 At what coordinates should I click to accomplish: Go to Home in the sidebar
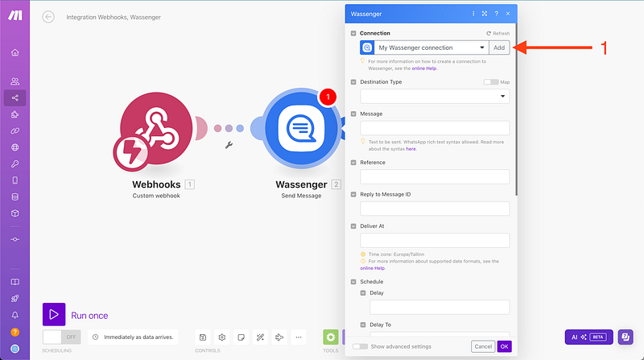pyautogui.click(x=14, y=52)
